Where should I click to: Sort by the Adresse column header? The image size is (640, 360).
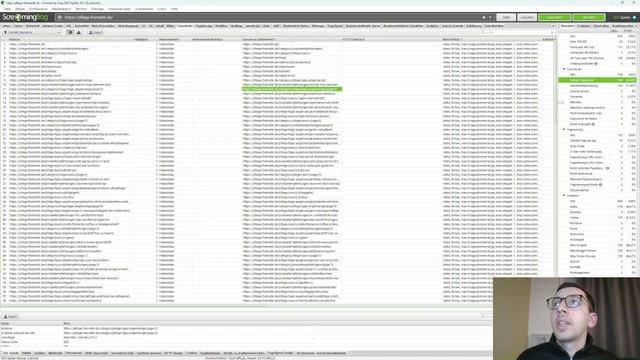pyautogui.click(x=14, y=40)
